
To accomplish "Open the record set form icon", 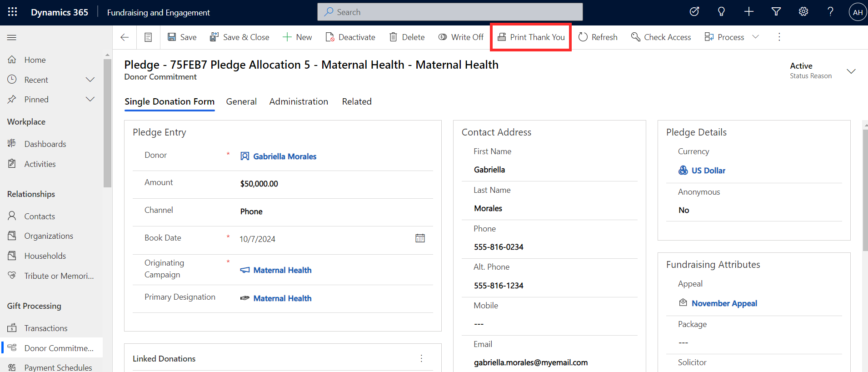I will coord(148,37).
